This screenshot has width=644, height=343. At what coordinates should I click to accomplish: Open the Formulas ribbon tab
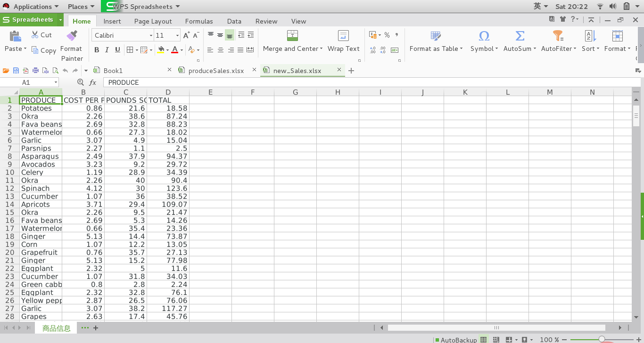click(199, 21)
